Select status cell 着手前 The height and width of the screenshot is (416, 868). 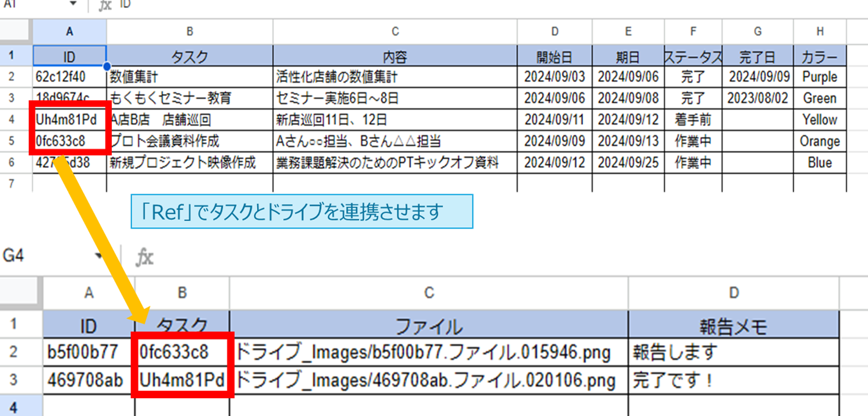tap(693, 120)
